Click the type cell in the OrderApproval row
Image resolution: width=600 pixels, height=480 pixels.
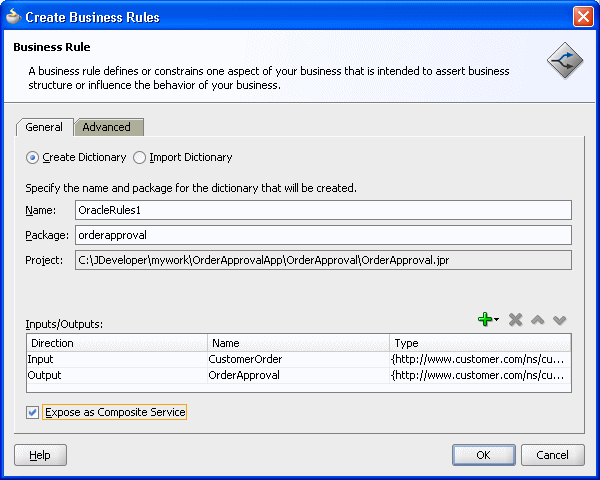(x=480, y=376)
